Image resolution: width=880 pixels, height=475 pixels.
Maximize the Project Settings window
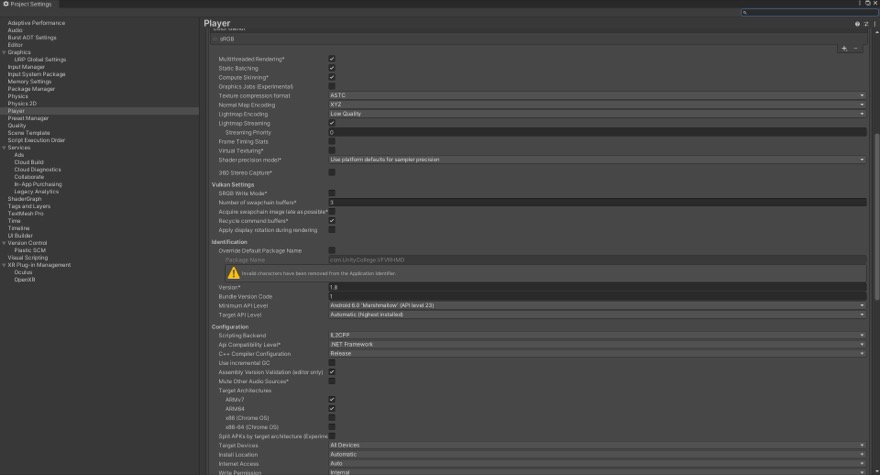[867, 3]
